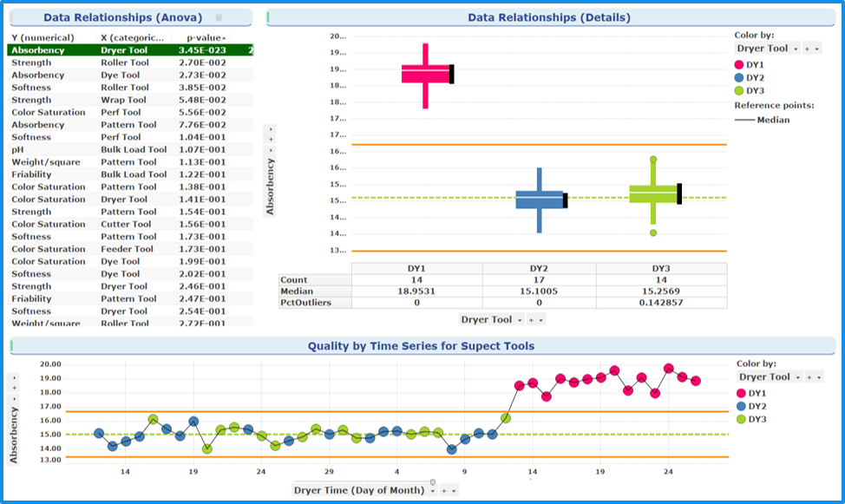Select the blue DY2 box in the box plot

coord(540,200)
